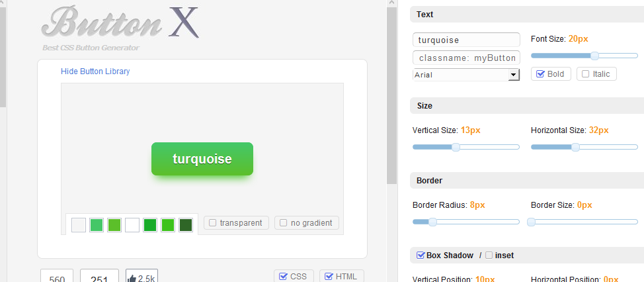
Task: Select the first light gray color swatch
Action: tap(79, 225)
